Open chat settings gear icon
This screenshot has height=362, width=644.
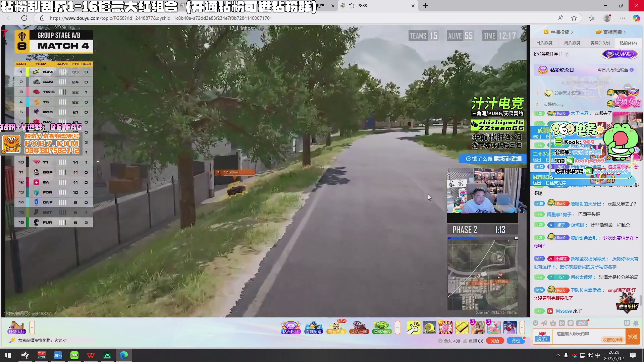pos(635,323)
